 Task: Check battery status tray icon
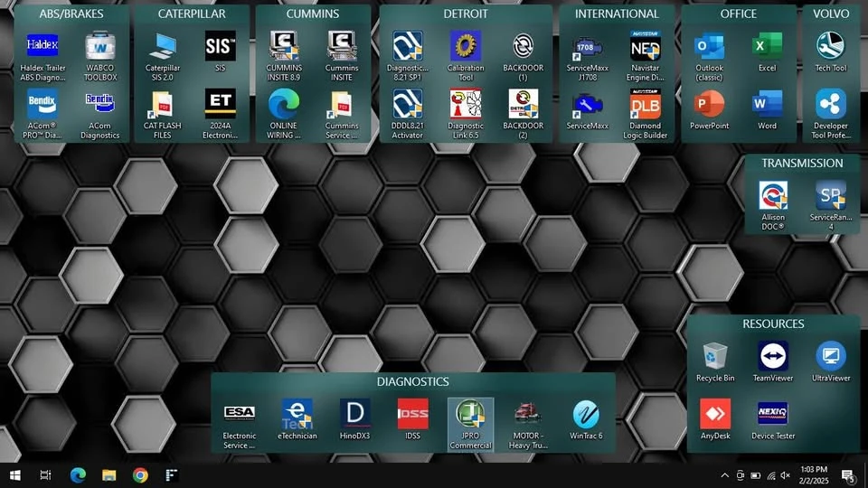755,475
